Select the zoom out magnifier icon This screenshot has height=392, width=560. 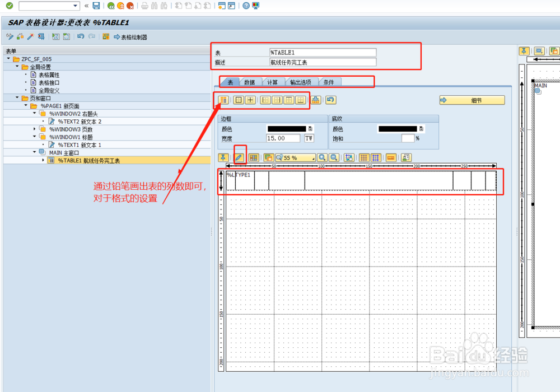pos(334,157)
